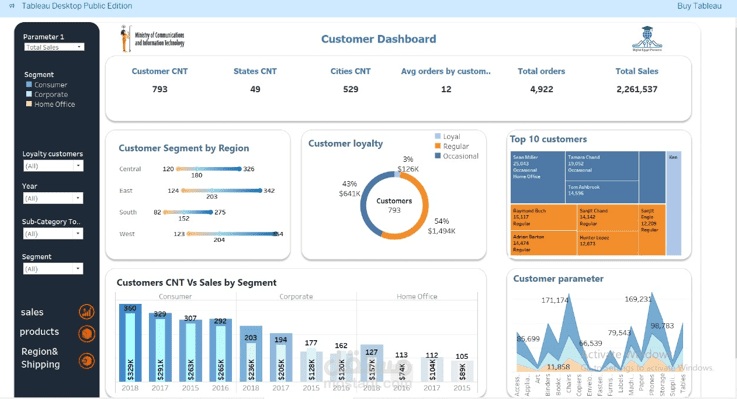Image resolution: width=737 pixels, height=399 pixels.
Task: Select the orange Regular loyalty legend swatch
Action: (x=438, y=146)
